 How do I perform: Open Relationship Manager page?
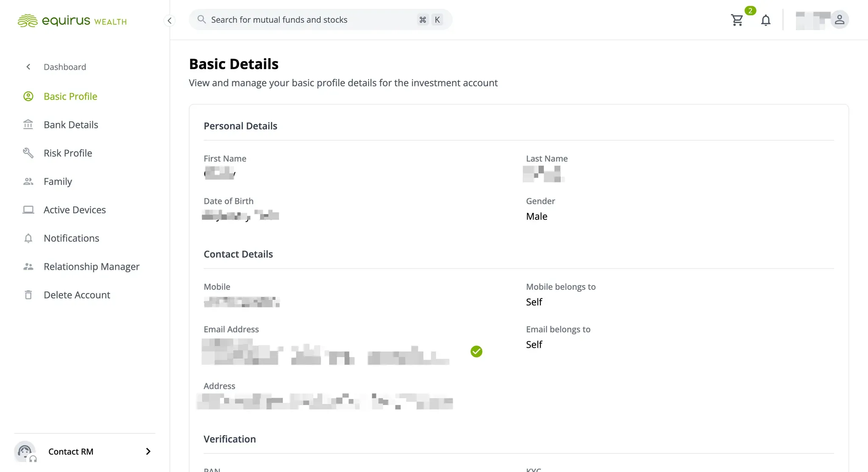click(92, 267)
